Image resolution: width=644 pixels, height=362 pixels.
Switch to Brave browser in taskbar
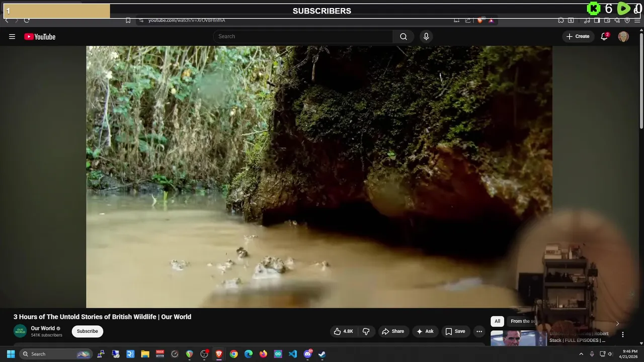[219, 354]
